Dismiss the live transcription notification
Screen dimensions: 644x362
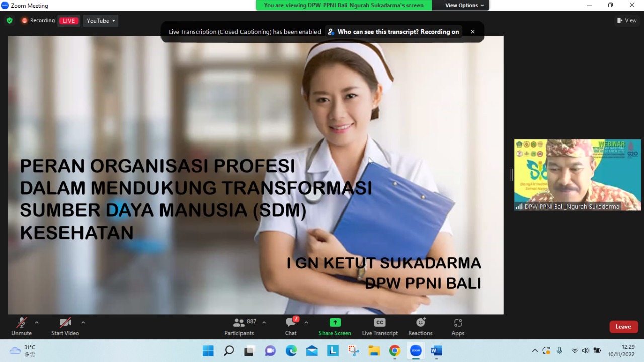[472, 32]
